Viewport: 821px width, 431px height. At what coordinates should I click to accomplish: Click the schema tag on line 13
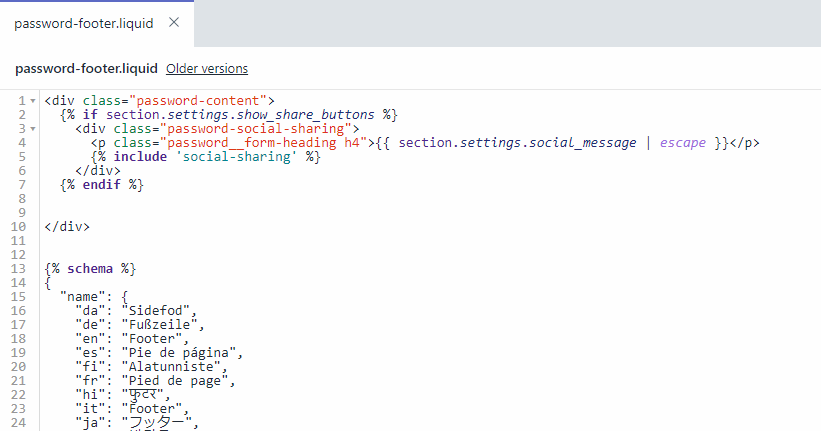[x=90, y=269]
